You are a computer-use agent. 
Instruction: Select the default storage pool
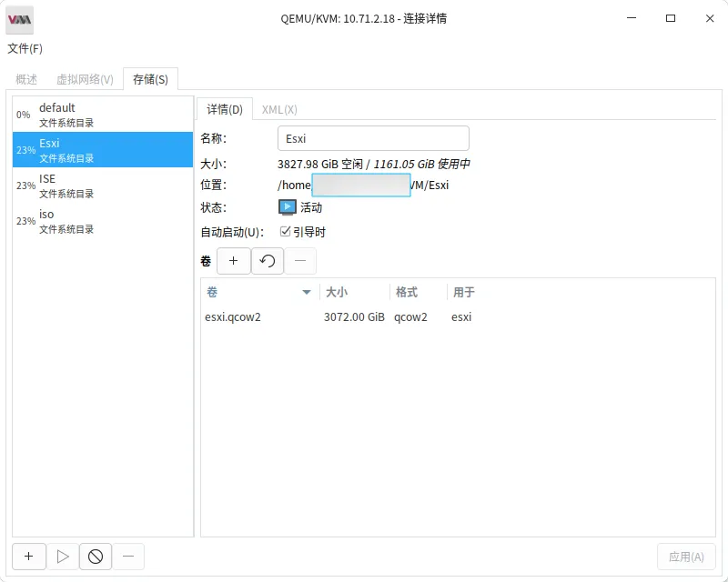[103, 115]
